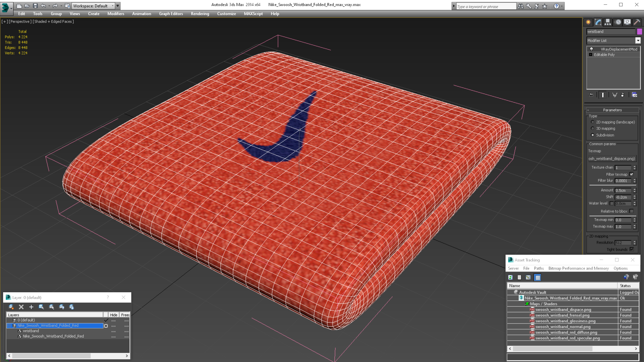Viewport: 644px width, 362px height.
Task: Click the Hide column header in Layer dialog
Action: [114, 315]
